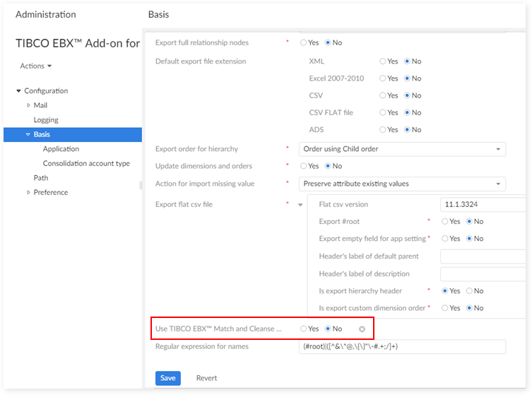Open Export order for hierarchy dropdown
This screenshot has height=395, width=532.
point(401,149)
